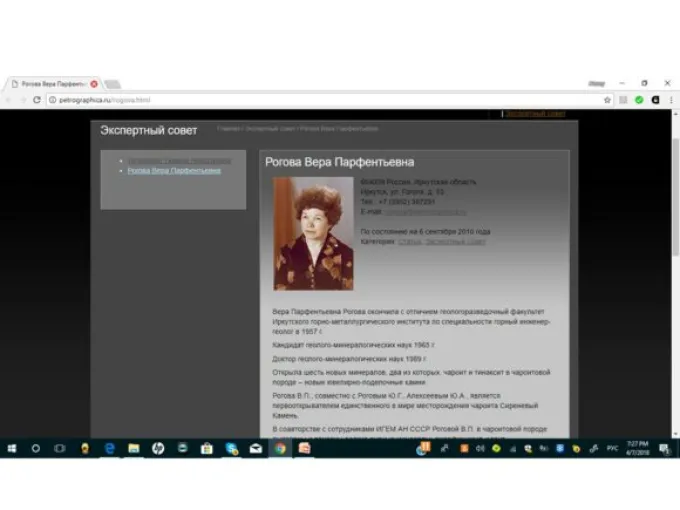Image resolution: width=680 pixels, height=510 pixels.
Task: Launch Microsoft Edge from the taskbar
Action: coord(109,449)
